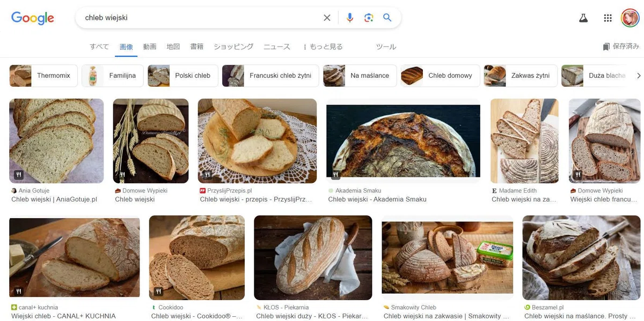Switch to the 動画 videos tab
Image resolution: width=644 pixels, height=321 pixels.
150,47
